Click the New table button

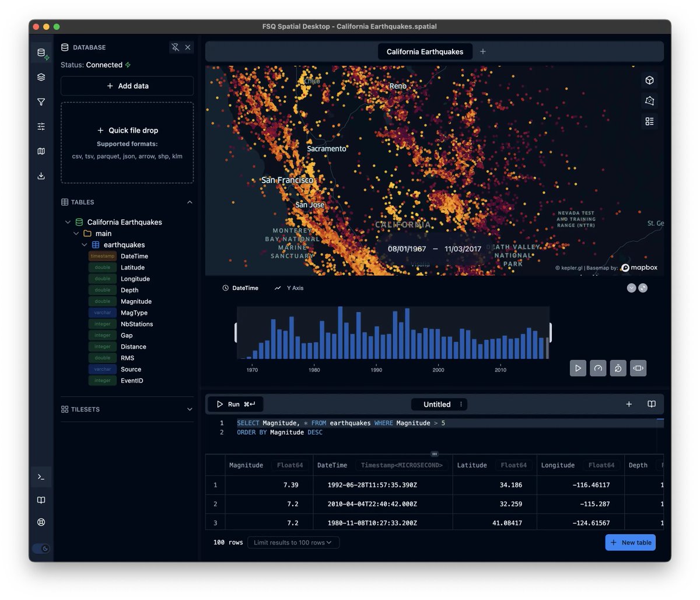631,542
